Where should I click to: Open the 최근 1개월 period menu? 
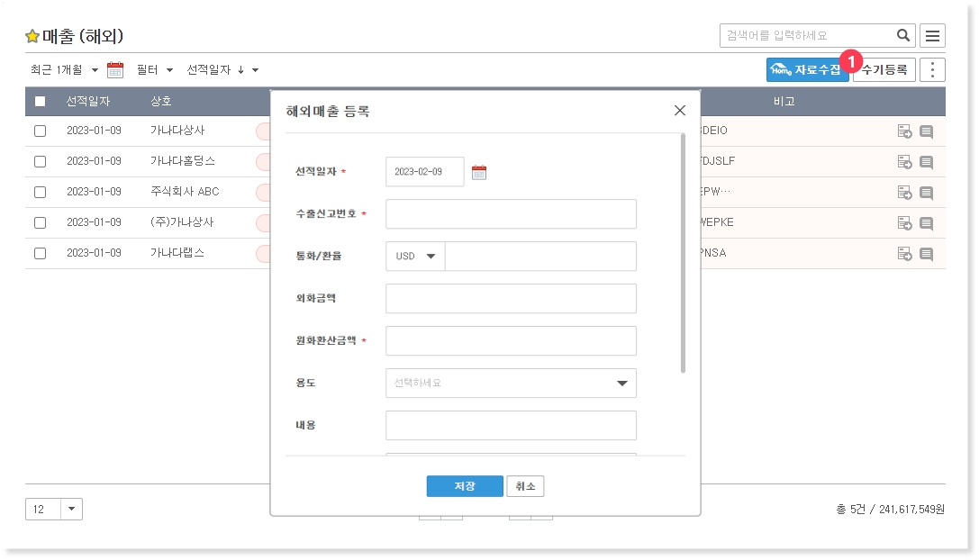click(x=64, y=70)
